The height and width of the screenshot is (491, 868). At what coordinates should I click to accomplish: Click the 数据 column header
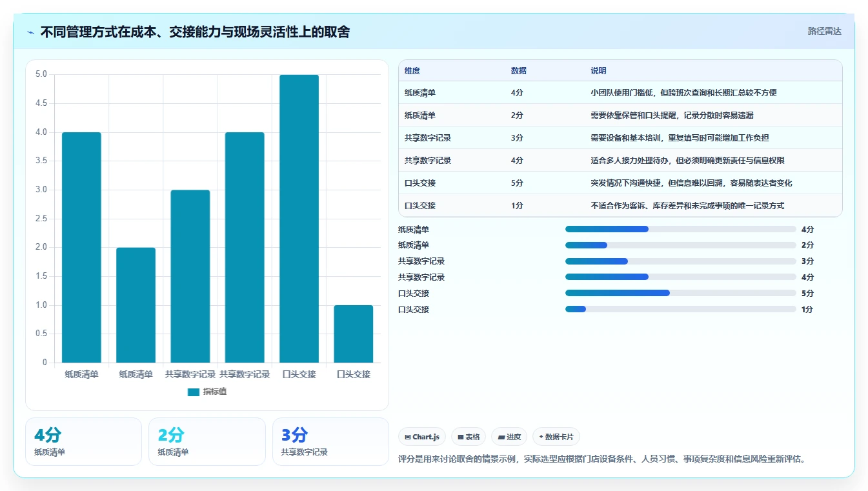pyautogui.click(x=519, y=71)
